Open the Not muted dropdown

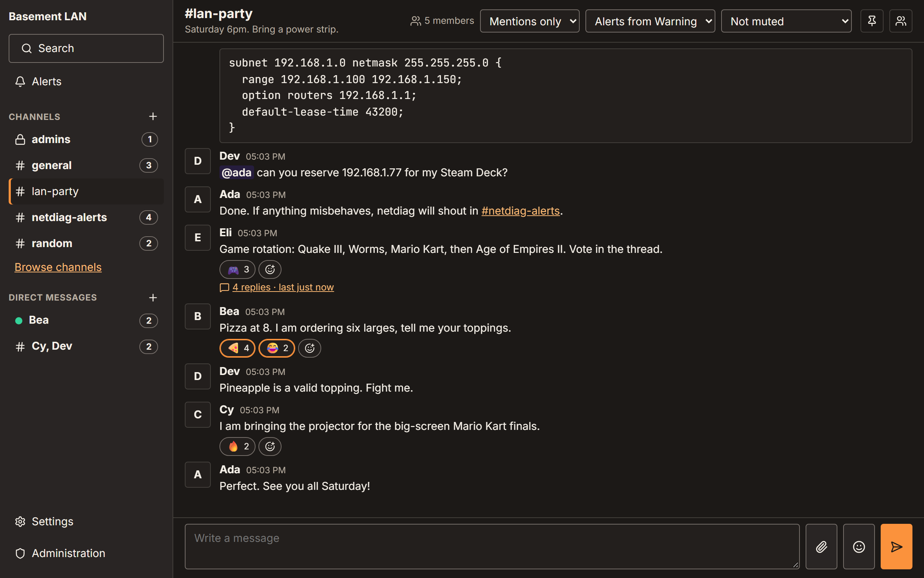(x=786, y=21)
